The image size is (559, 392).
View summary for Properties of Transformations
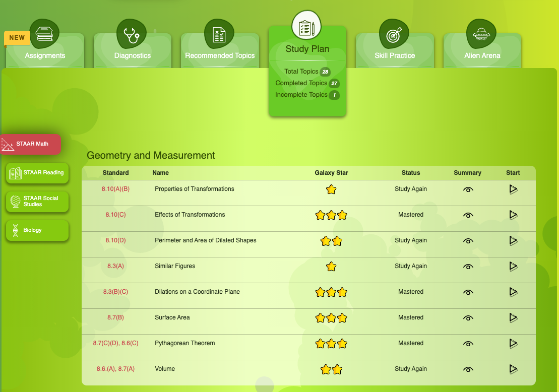pos(468,189)
